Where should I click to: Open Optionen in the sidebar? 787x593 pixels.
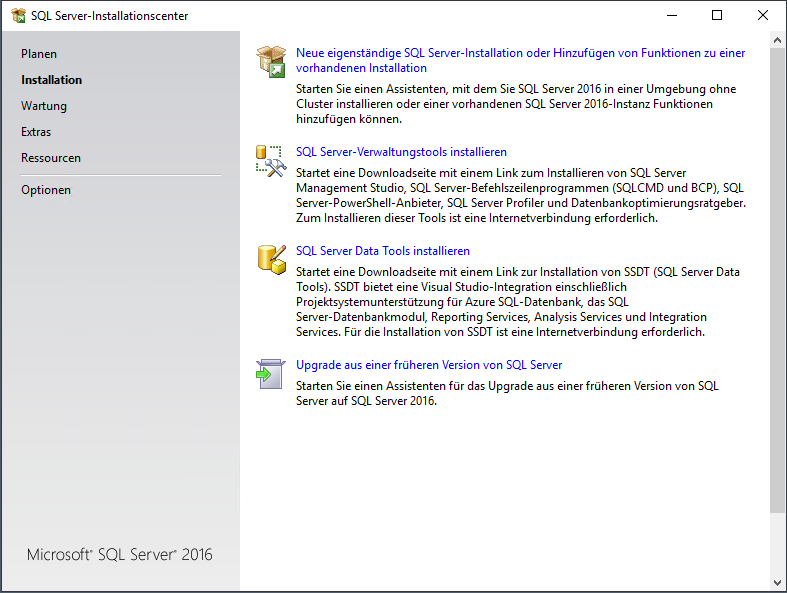pyautogui.click(x=46, y=190)
